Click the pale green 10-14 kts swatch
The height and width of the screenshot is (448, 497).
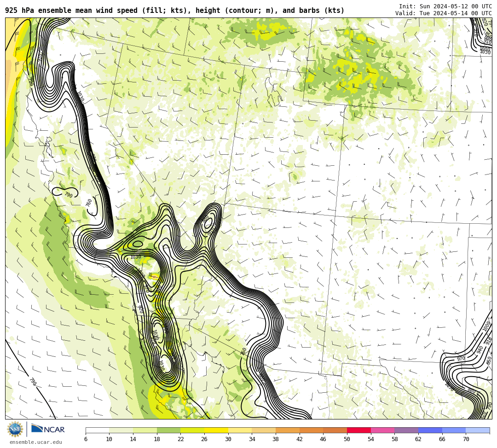pos(121,430)
